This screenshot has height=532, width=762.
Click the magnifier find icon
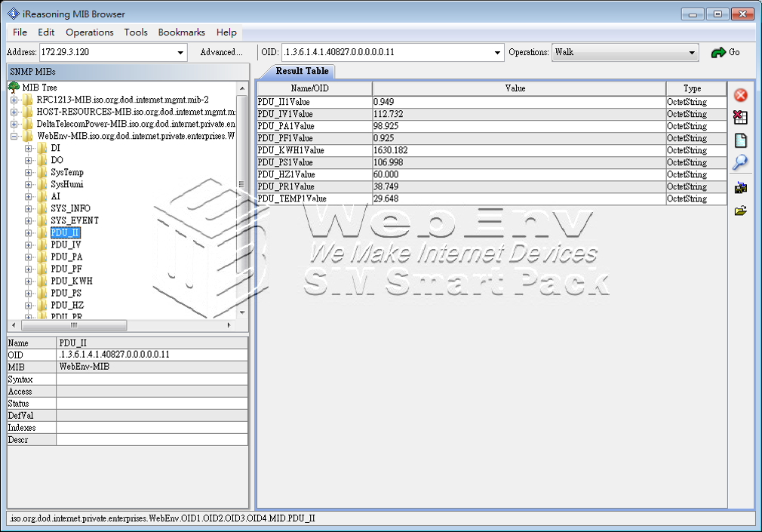pyautogui.click(x=740, y=162)
